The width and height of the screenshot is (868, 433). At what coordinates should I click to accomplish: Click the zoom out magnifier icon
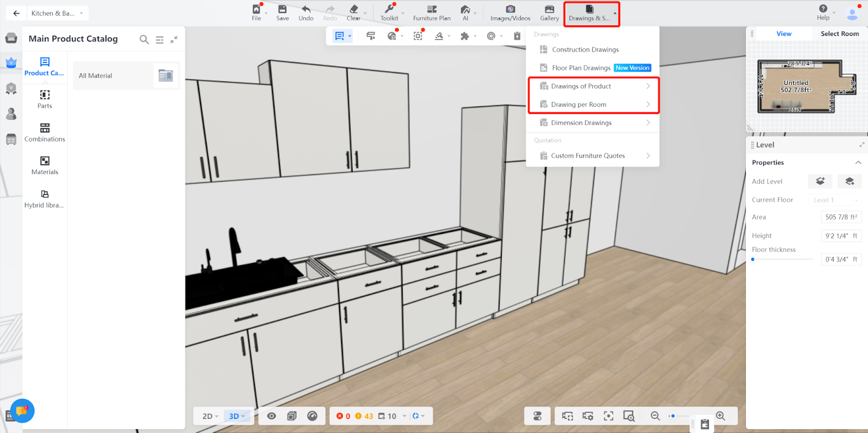tap(655, 416)
